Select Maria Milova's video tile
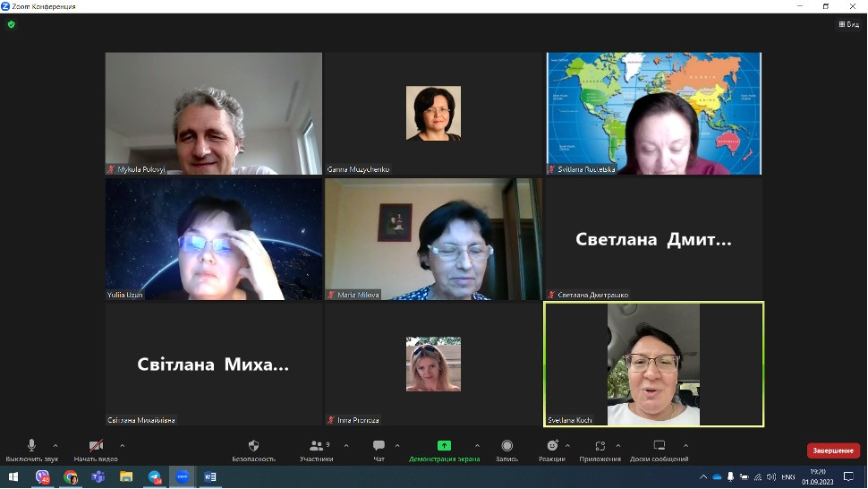 pos(433,239)
